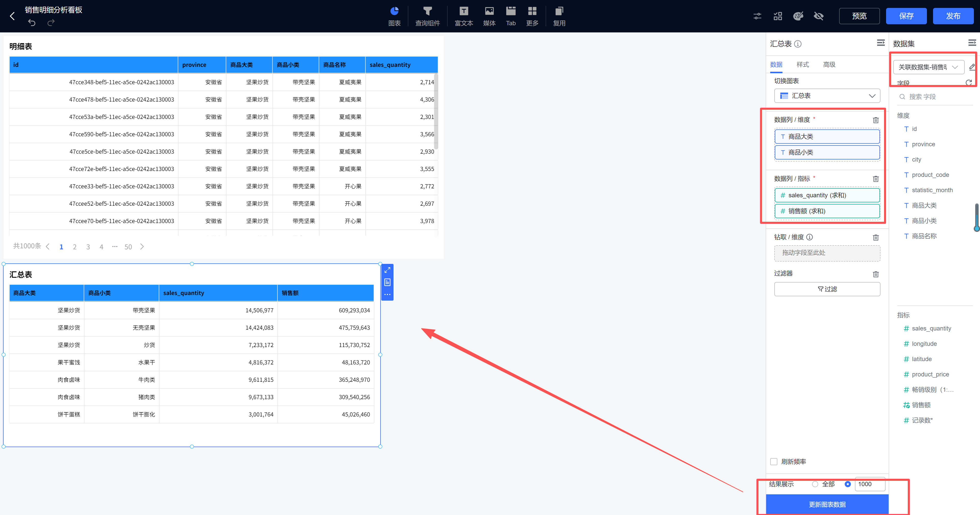Delete all filters in 过滤器 section

tap(876, 274)
